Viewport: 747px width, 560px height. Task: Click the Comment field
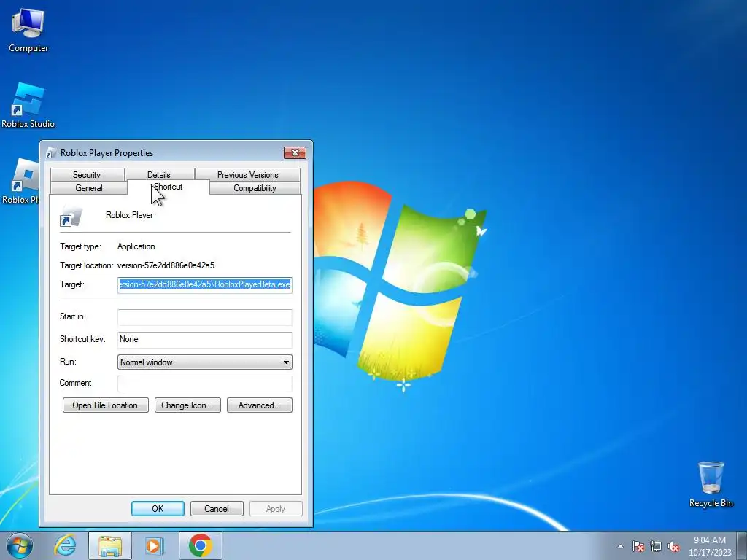pos(205,384)
